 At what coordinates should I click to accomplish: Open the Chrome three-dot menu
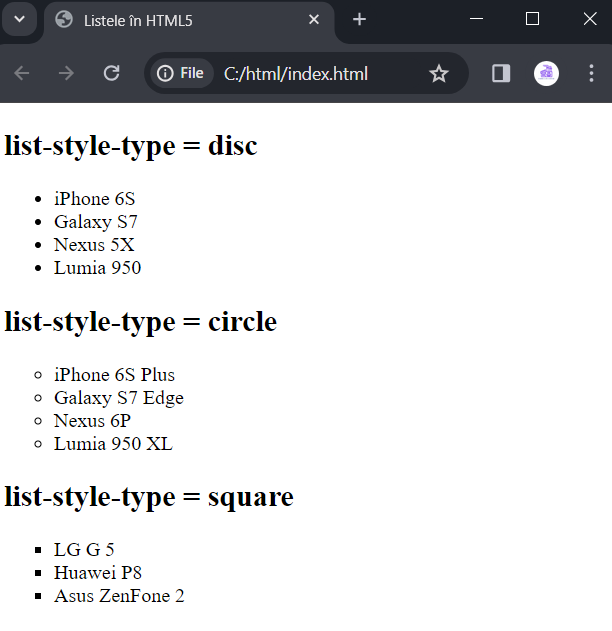(x=591, y=74)
